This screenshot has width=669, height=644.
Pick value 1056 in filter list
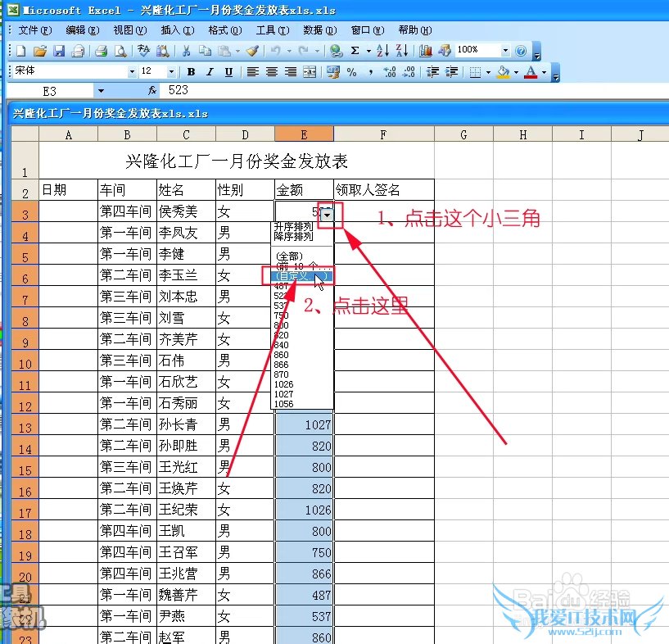pos(283,404)
